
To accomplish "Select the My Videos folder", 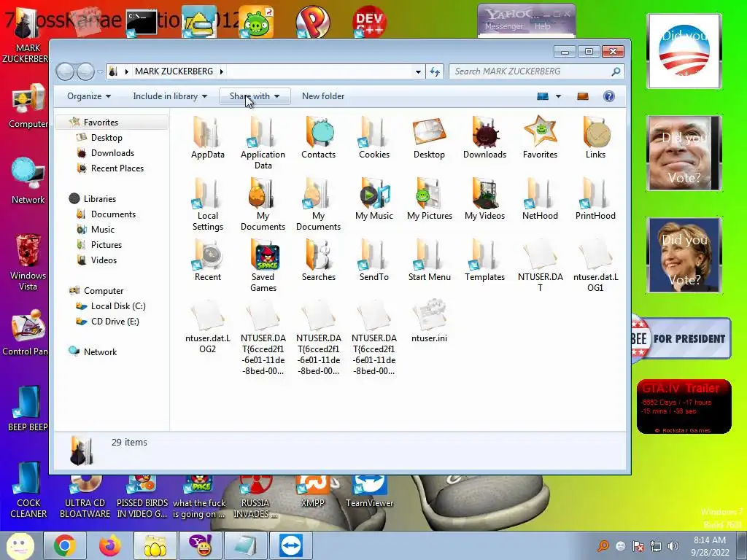I will (x=484, y=199).
